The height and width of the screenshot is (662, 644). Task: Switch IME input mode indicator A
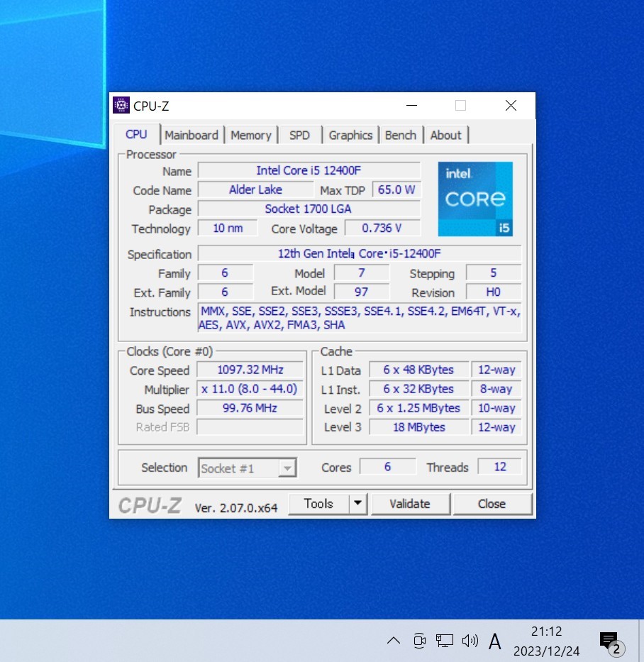pos(494,641)
